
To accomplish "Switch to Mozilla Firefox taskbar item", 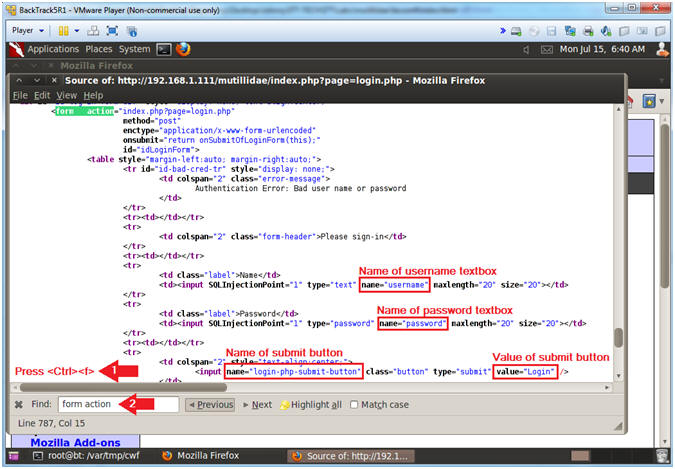I will coord(201,456).
